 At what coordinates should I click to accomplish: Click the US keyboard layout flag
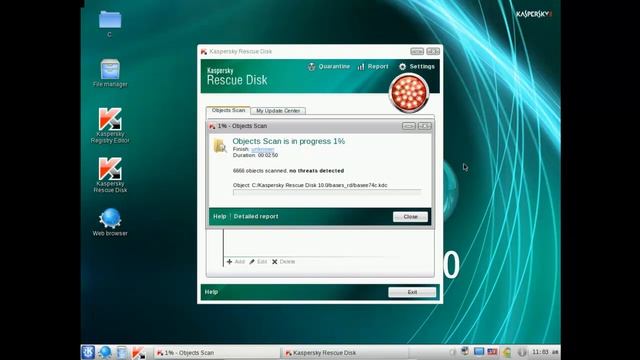pyautogui.click(x=492, y=352)
